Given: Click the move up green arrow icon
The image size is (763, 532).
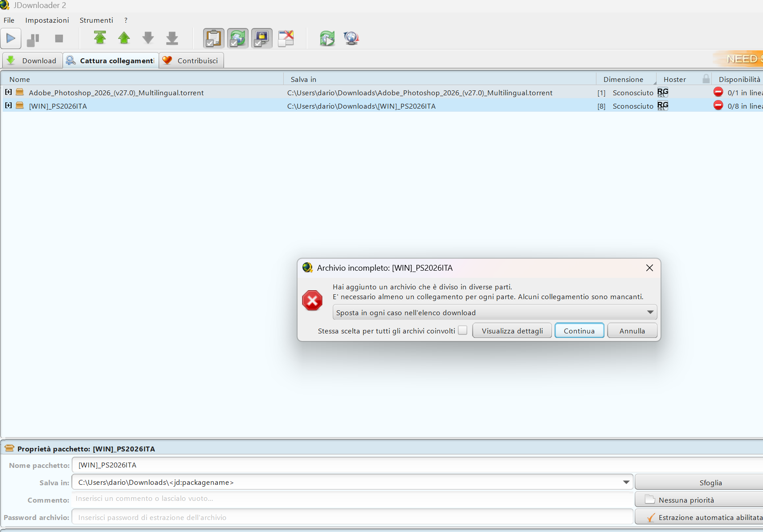Looking at the screenshot, I should point(124,38).
